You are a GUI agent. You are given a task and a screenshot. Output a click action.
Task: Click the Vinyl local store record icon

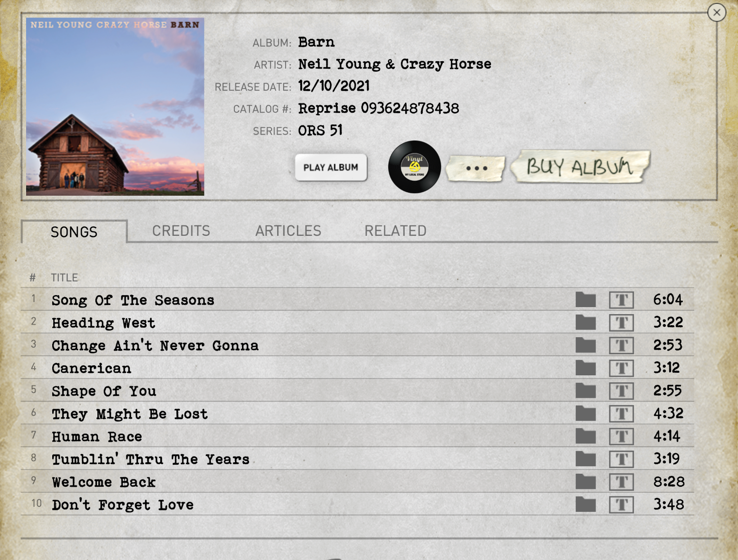tap(414, 167)
